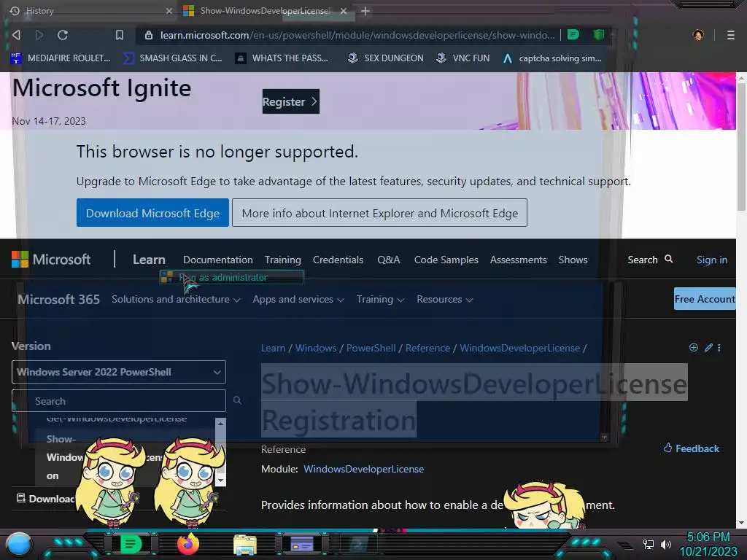Image resolution: width=747 pixels, height=560 pixels.
Task: Click the Free Account button
Action: click(705, 299)
